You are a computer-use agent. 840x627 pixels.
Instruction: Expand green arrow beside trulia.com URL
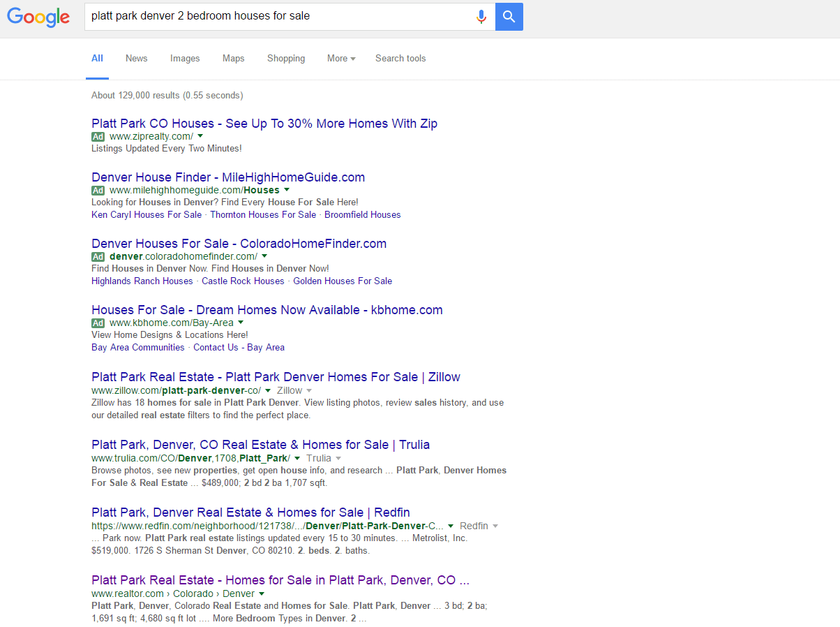point(297,458)
